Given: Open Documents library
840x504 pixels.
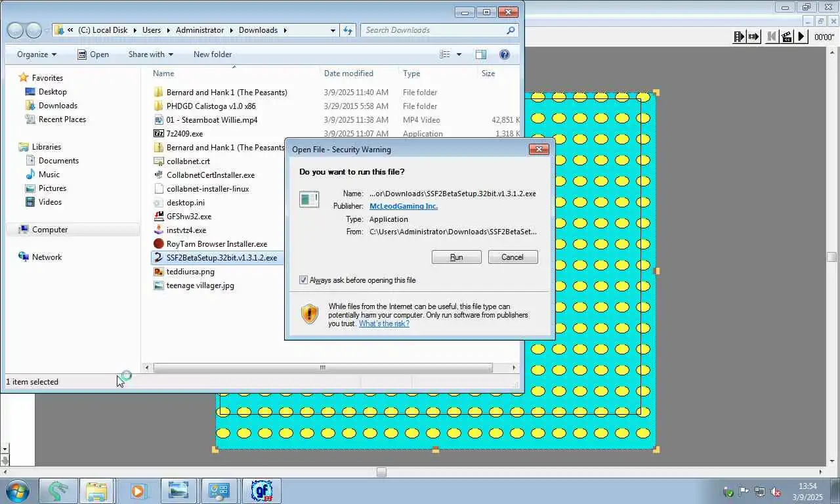Looking at the screenshot, I should coord(58,161).
